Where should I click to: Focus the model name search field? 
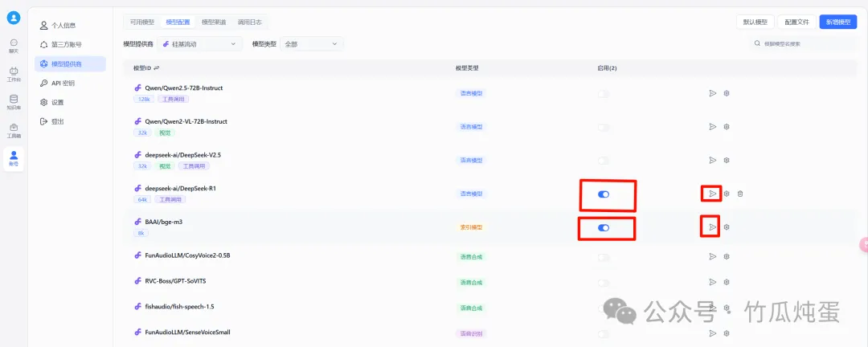coord(804,43)
